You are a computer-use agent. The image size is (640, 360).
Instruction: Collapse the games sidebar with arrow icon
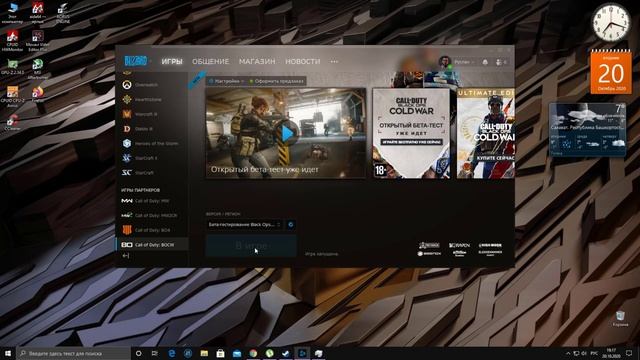[126, 256]
